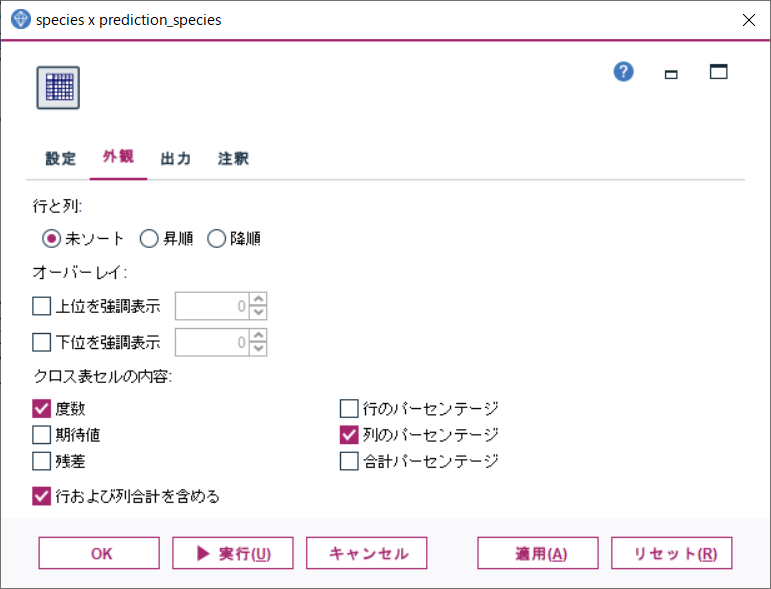771x589 pixels.
Task: Decrease the 下位を強調表示 spinner value
Action: click(258, 349)
